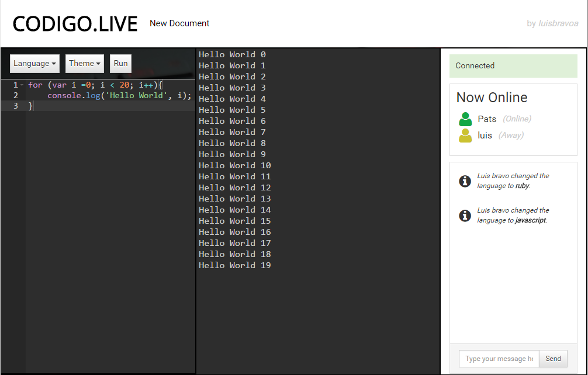Place cursor in console.log code line

[119, 96]
